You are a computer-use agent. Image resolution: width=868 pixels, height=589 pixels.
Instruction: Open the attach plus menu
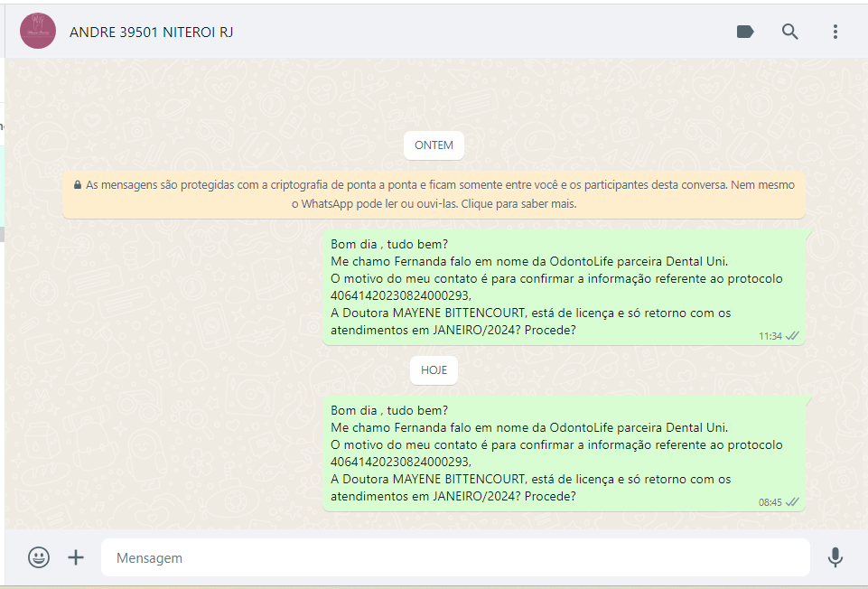76,557
